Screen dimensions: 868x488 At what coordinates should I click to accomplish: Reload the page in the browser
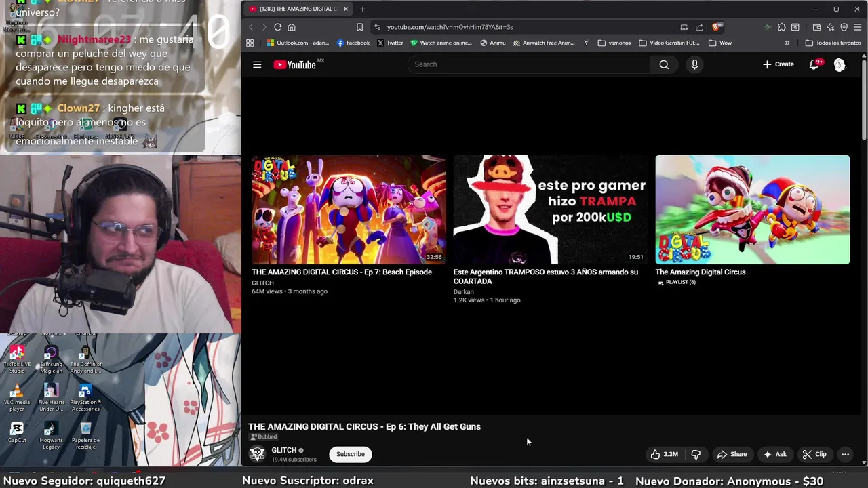tap(277, 27)
